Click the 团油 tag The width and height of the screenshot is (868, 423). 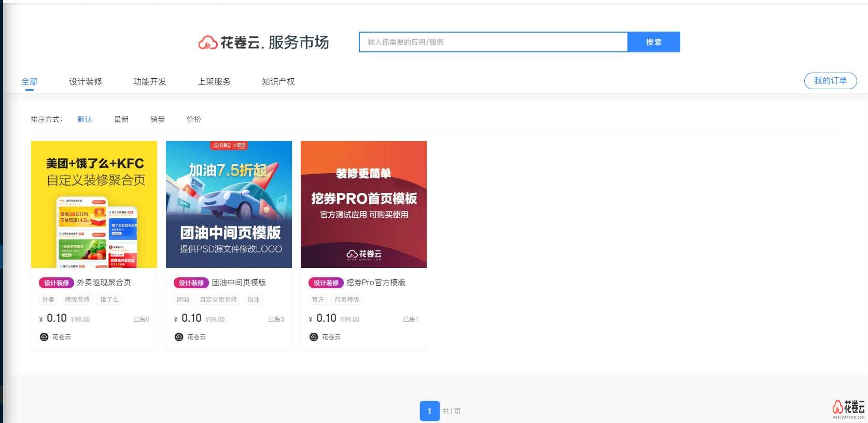click(x=183, y=300)
